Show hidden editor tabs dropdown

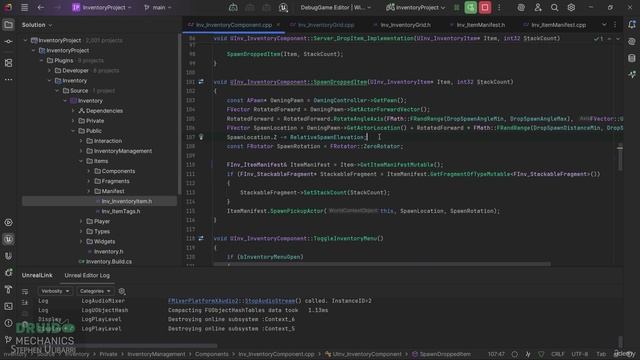pos(604,25)
